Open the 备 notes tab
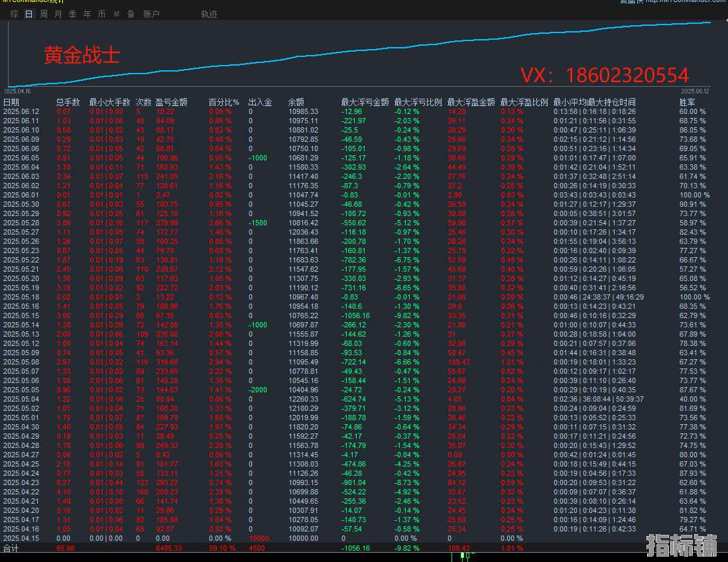The height and width of the screenshot is (562, 728). coord(131,14)
